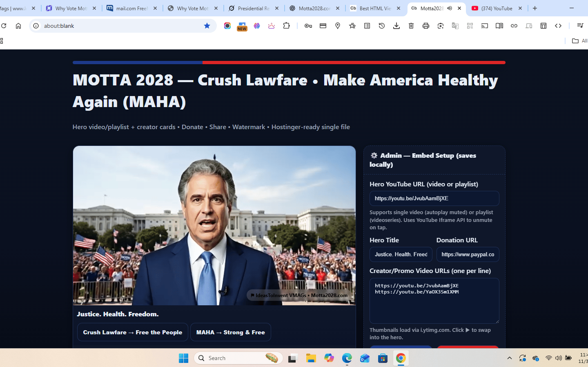Switch to the Motta2028.com tab with the spiral icon
588x367 pixels.
(314, 8)
